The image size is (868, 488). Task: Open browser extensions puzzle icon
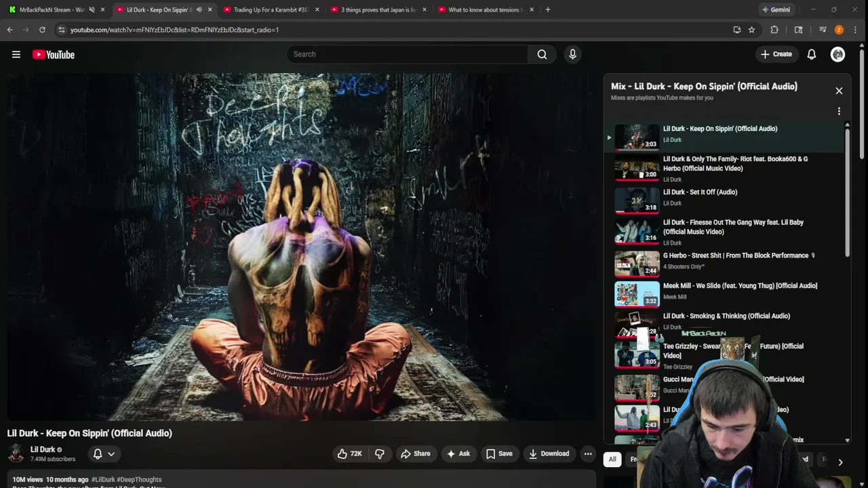(x=774, y=30)
